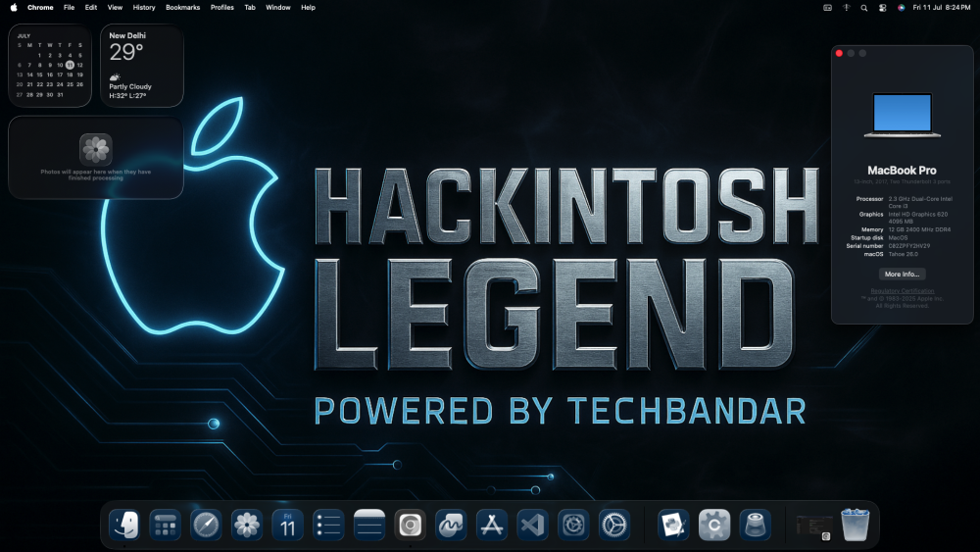Viewport: 980px width, 552px height.
Task: Open App Store icon in Dock
Action: coord(492,525)
